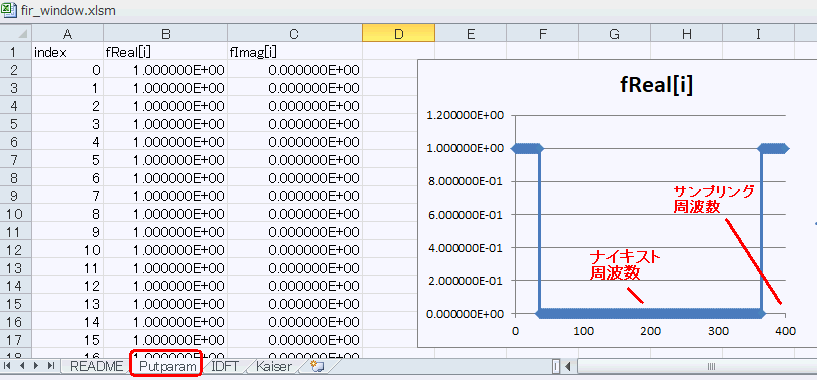The width and height of the screenshot is (817, 380).
Task: Click the tab split handle beside the scrollbar
Action: coord(555,366)
